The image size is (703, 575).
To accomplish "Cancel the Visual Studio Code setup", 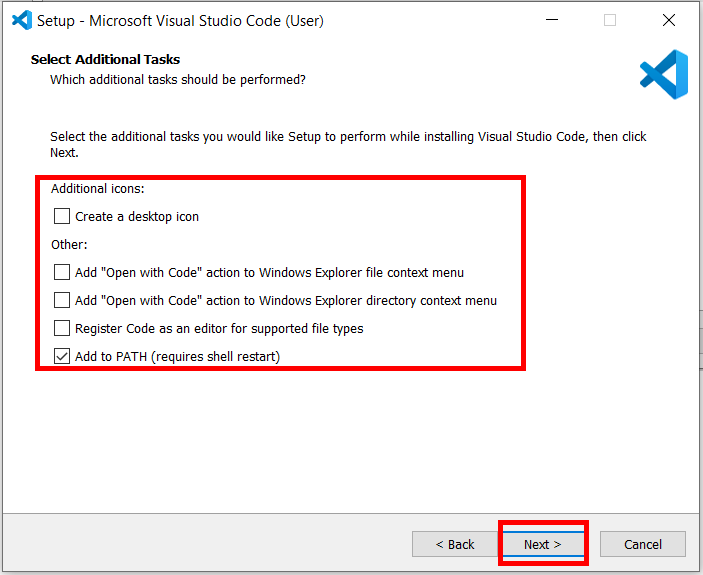I will 642,544.
